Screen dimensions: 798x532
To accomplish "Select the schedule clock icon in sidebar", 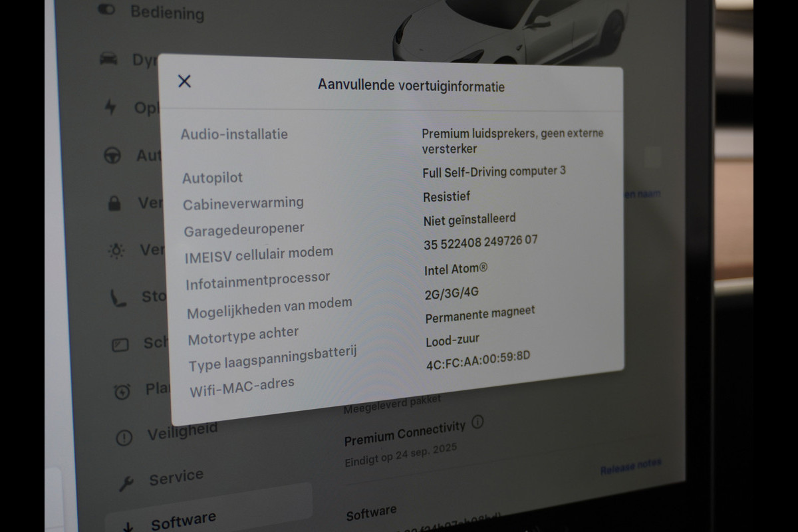I will pyautogui.click(x=122, y=392).
